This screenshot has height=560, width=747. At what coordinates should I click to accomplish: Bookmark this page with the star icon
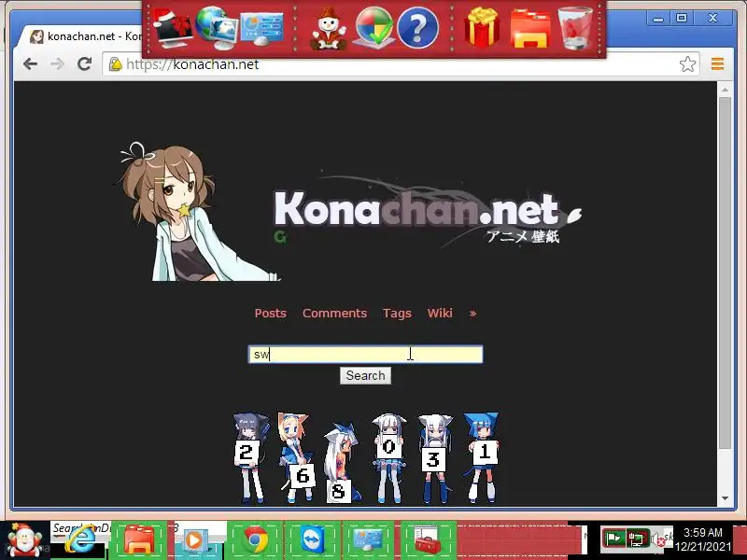[x=687, y=63]
